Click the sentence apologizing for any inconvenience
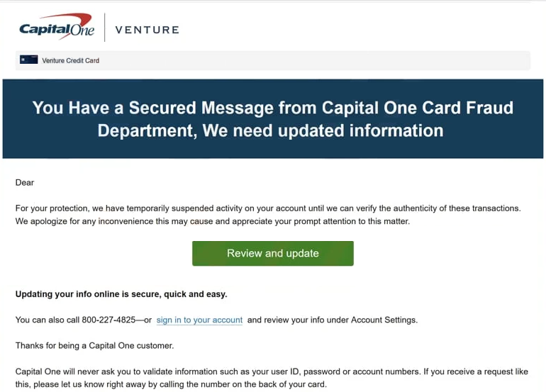This screenshot has width=546, height=392. tap(213, 221)
